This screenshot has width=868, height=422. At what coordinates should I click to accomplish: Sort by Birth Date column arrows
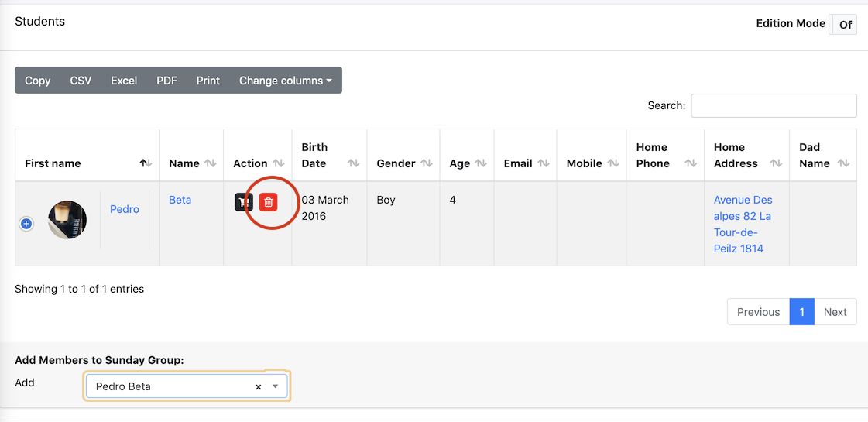353,163
